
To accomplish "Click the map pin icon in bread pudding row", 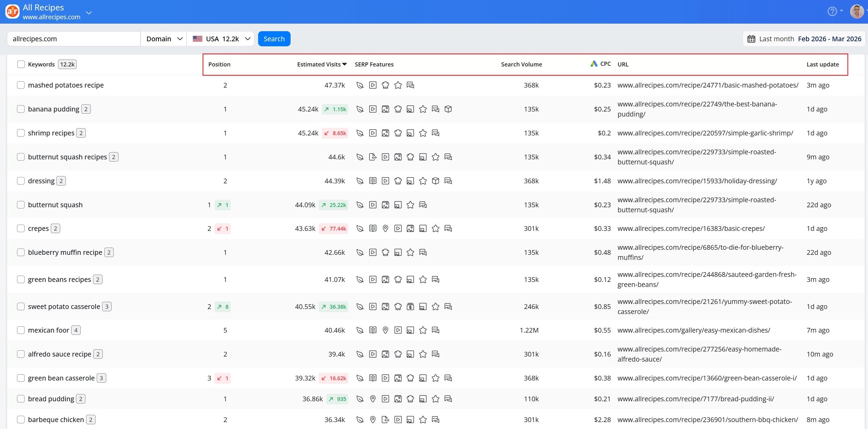I will (373, 399).
